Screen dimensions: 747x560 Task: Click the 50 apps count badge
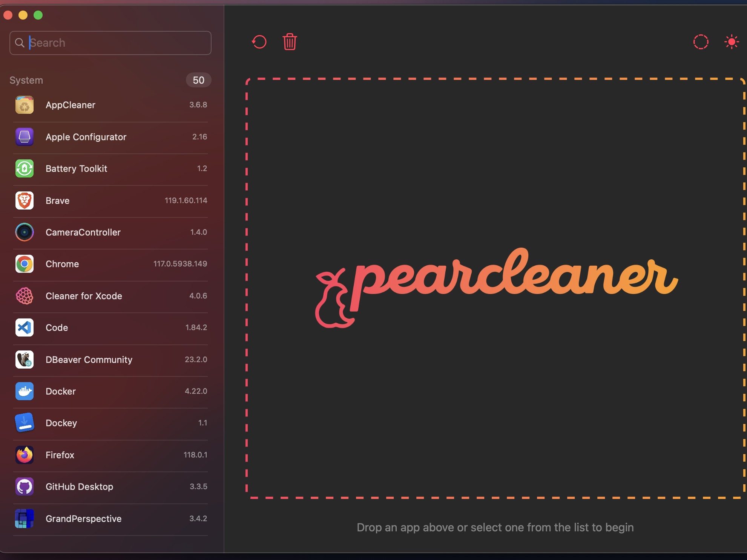[x=198, y=80]
